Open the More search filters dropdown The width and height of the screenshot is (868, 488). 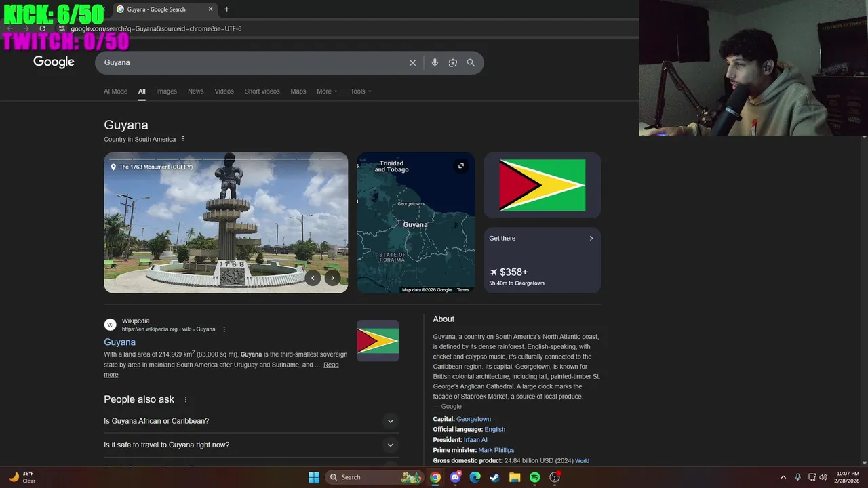[x=327, y=91]
